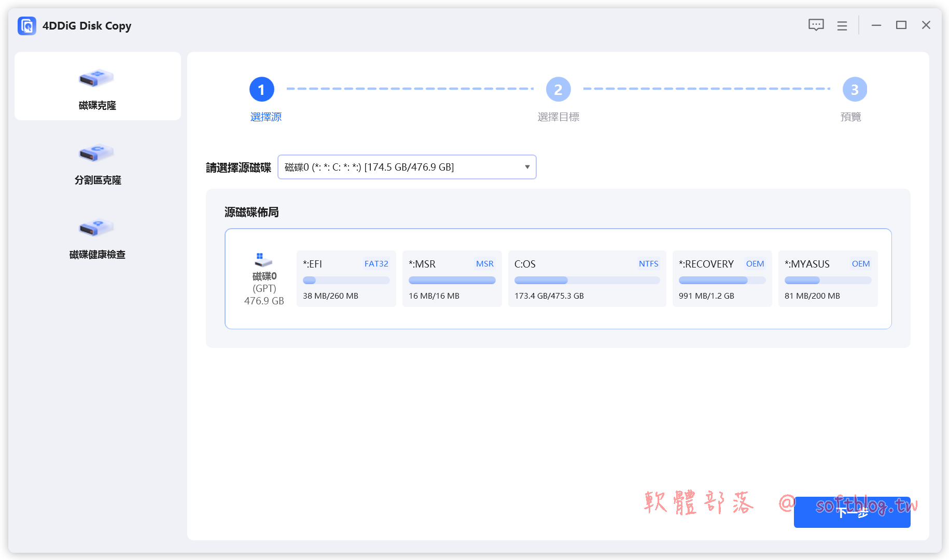Image resolution: width=949 pixels, height=560 pixels.
Task: Click the EFI partition usage bar
Action: pos(346,281)
